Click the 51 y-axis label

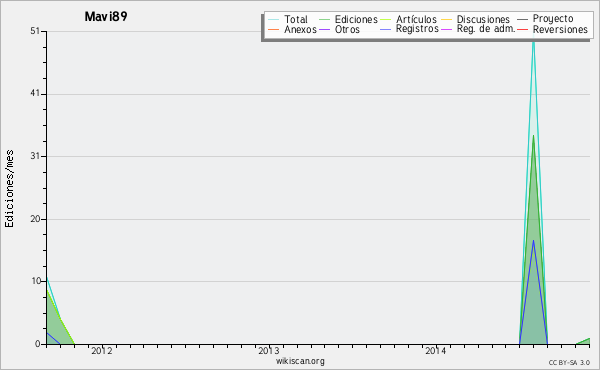35,31
